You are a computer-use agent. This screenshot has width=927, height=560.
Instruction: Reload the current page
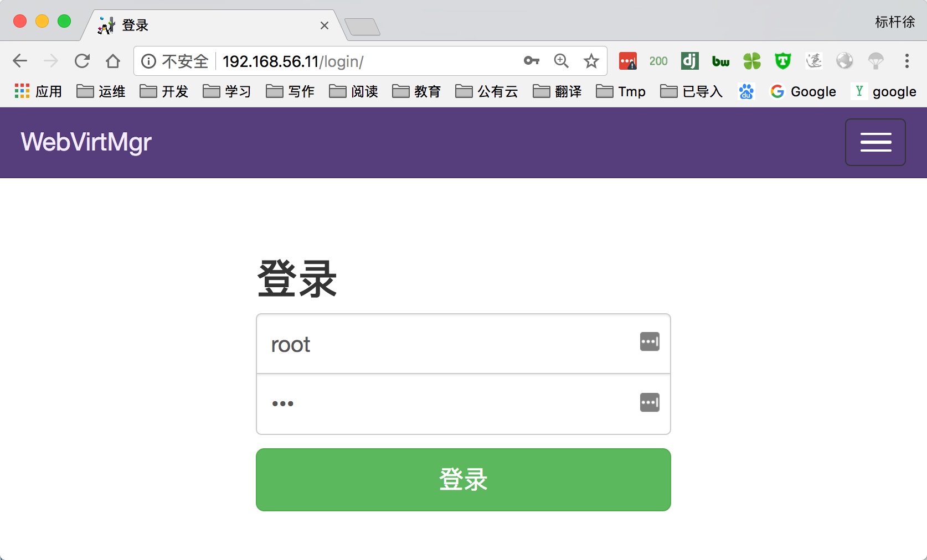coord(82,61)
